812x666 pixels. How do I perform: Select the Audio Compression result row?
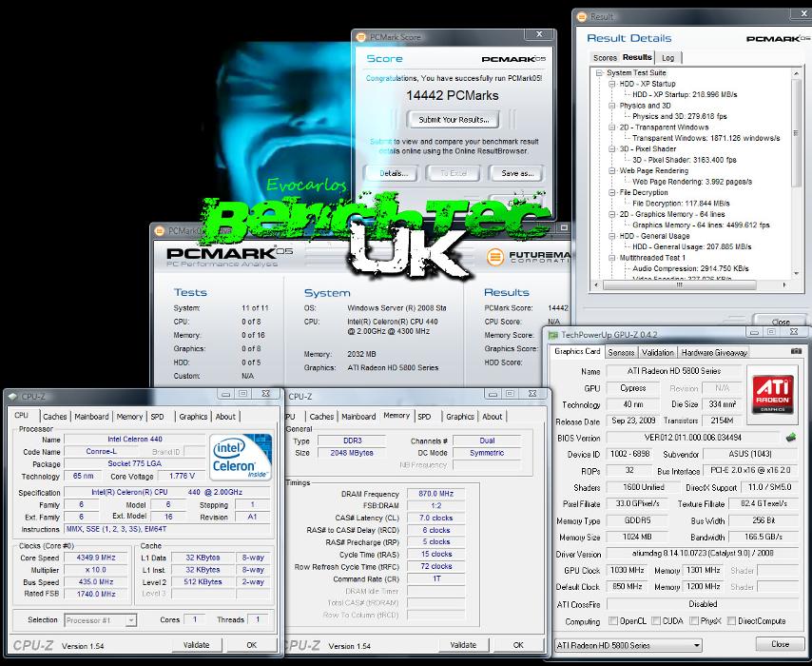690,268
